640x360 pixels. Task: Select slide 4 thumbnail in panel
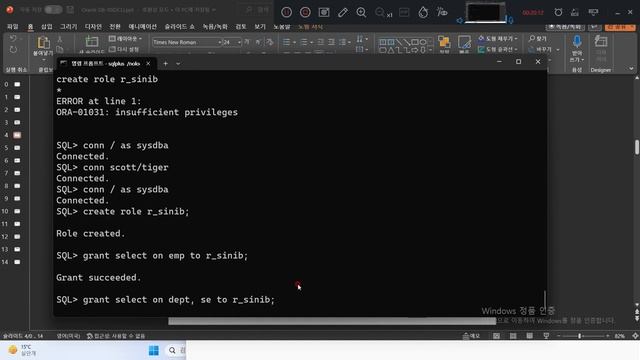point(18,135)
